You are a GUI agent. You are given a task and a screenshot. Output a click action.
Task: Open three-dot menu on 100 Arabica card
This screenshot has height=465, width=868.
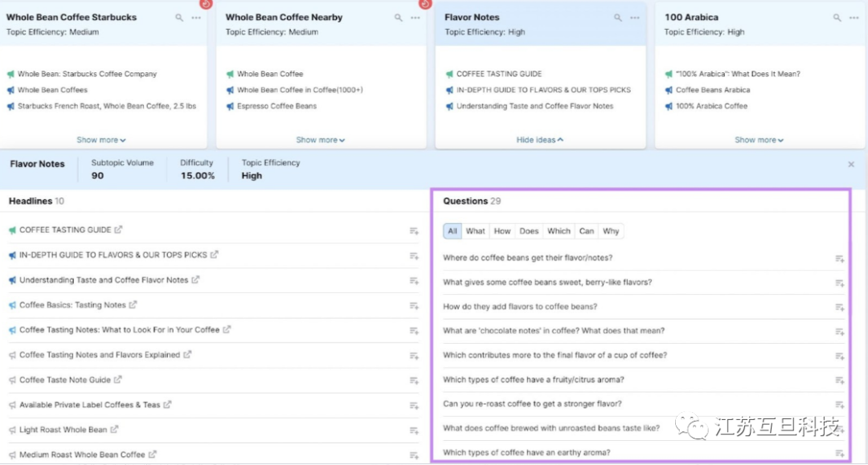click(x=854, y=18)
